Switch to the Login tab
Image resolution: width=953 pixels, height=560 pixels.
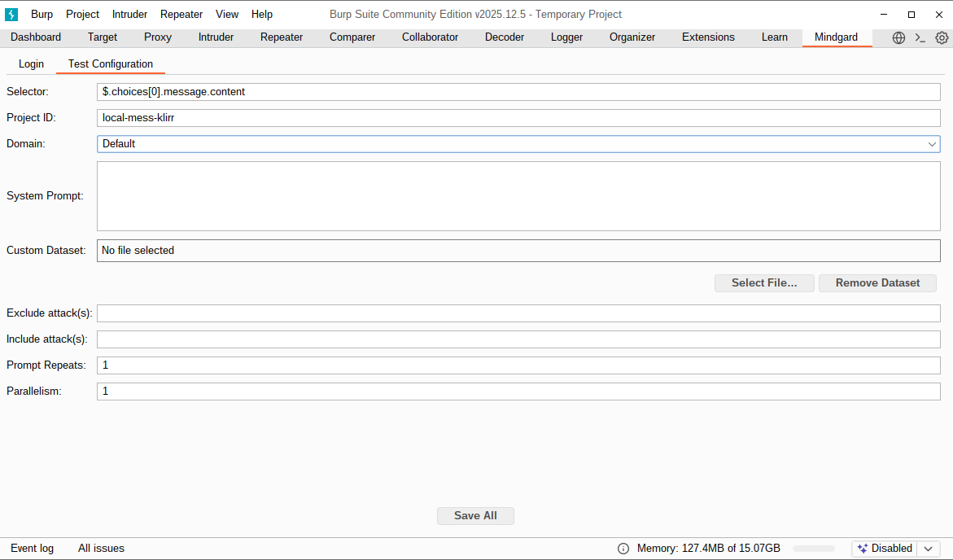click(31, 63)
